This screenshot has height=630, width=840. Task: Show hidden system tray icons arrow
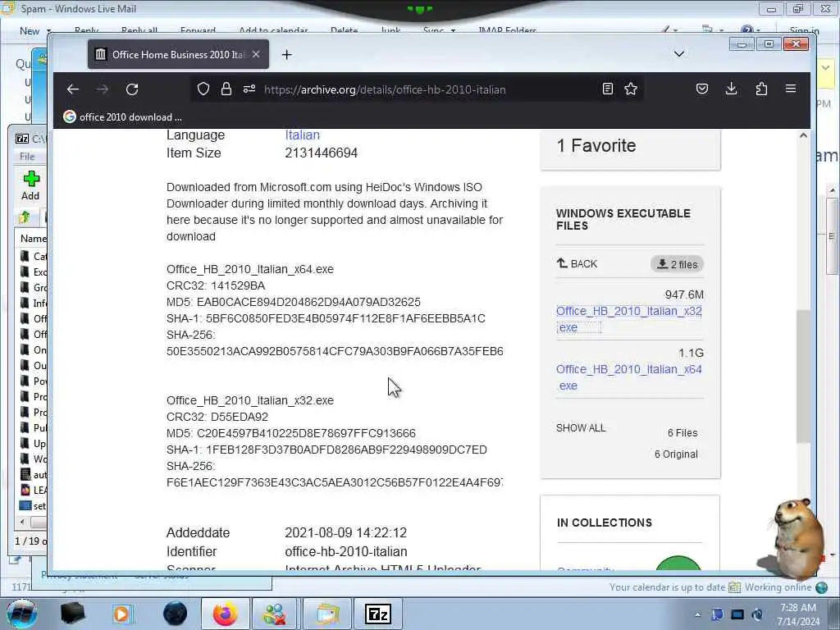[x=697, y=614]
